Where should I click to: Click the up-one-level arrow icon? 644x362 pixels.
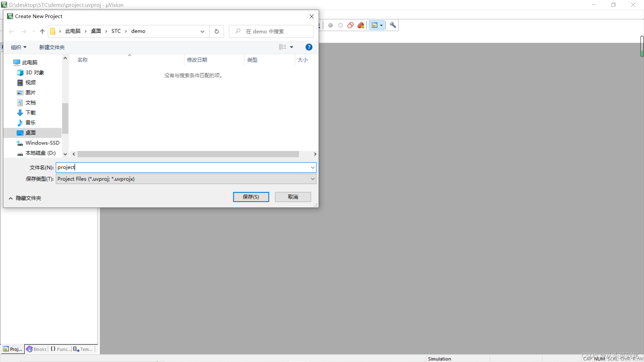point(42,31)
